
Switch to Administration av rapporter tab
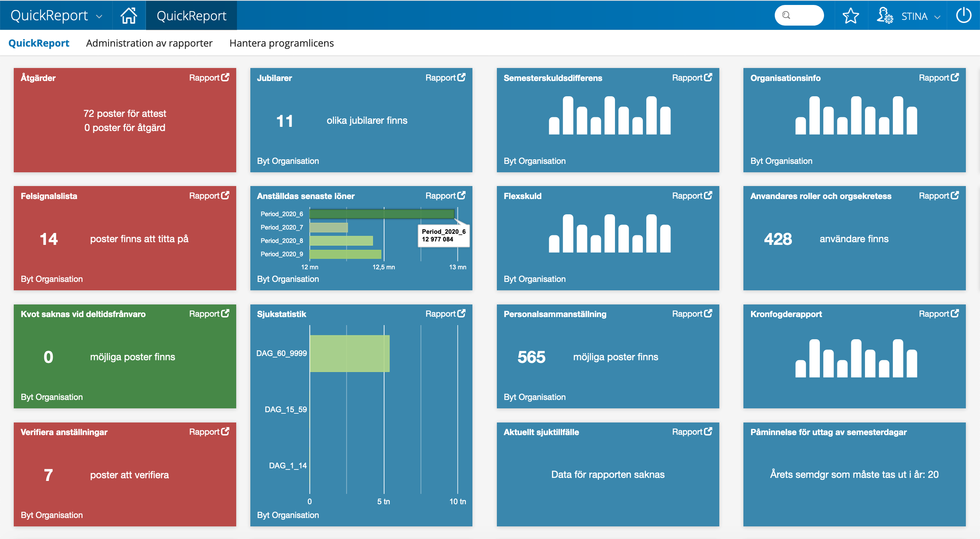[149, 43]
